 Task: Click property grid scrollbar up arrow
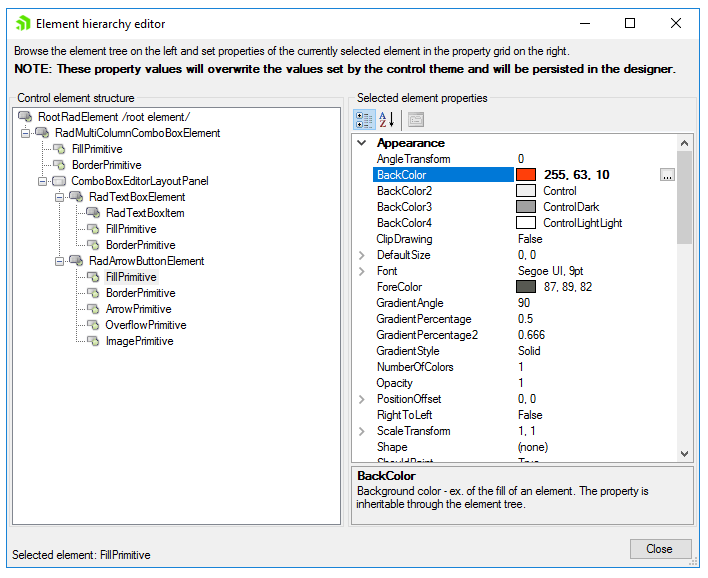coord(684,143)
